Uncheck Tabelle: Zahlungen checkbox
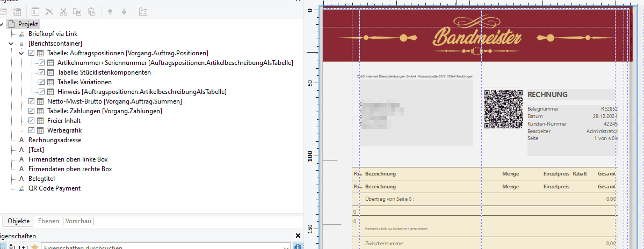This screenshot has width=644, height=249. pyautogui.click(x=32, y=111)
